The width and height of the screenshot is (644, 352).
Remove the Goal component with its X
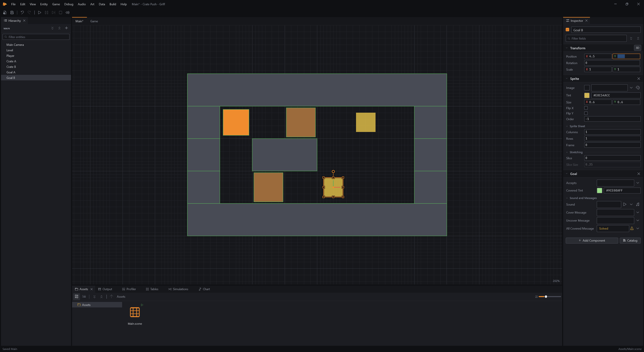coord(638,174)
